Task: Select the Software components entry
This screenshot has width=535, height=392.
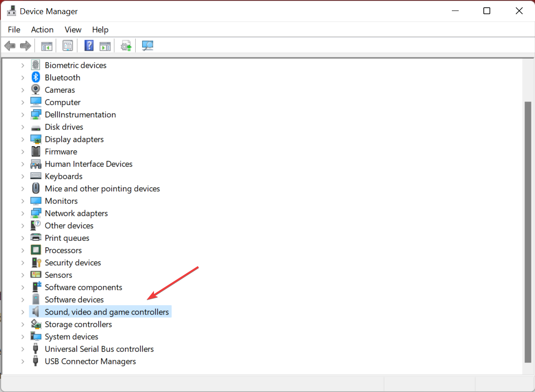Action: pos(83,287)
